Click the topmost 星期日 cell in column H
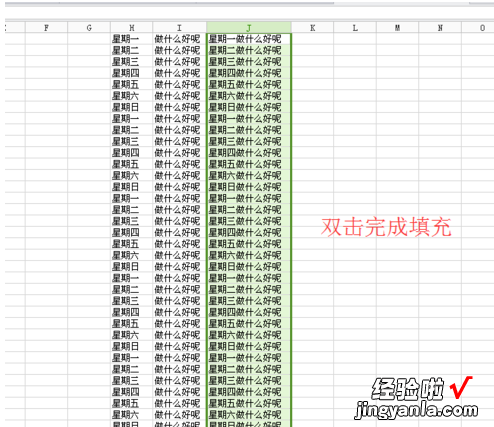 132,107
